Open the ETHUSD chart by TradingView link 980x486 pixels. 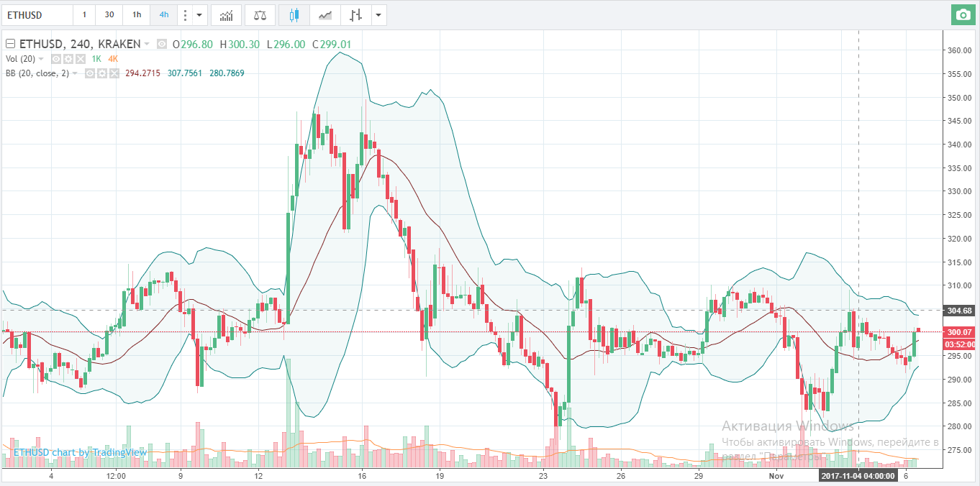click(x=80, y=452)
